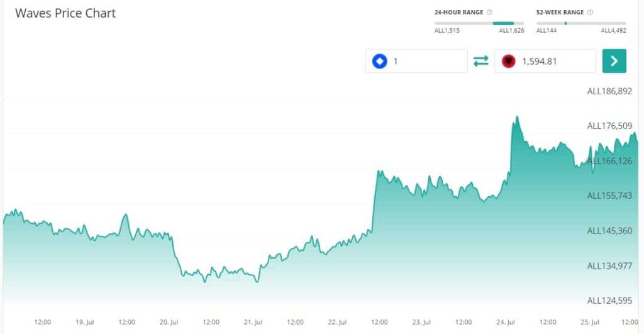Open the 24-hour range help icon
Screen dimensions: 644x334
[x=489, y=13]
